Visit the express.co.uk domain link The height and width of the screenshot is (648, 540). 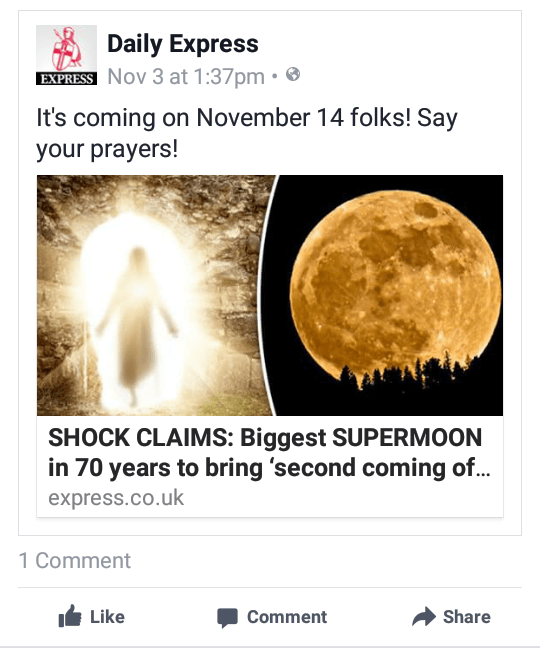coord(116,498)
